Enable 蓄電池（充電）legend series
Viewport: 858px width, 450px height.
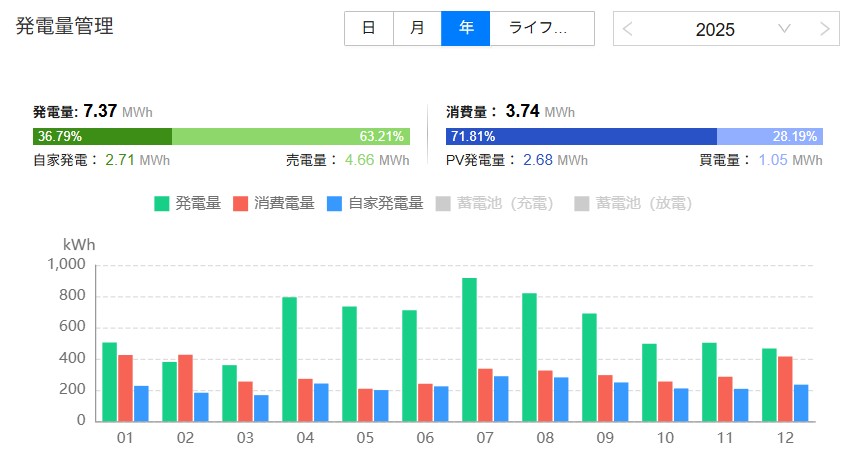coord(495,203)
